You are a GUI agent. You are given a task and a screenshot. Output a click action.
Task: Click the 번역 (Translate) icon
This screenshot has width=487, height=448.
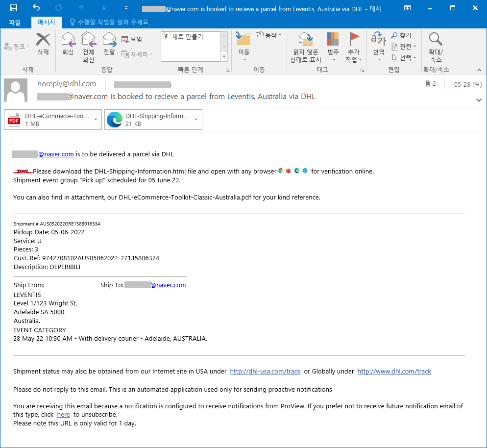(x=379, y=39)
